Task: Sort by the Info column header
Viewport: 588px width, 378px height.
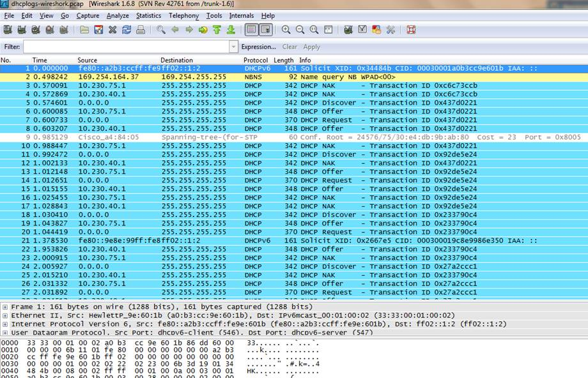Action: click(x=305, y=60)
